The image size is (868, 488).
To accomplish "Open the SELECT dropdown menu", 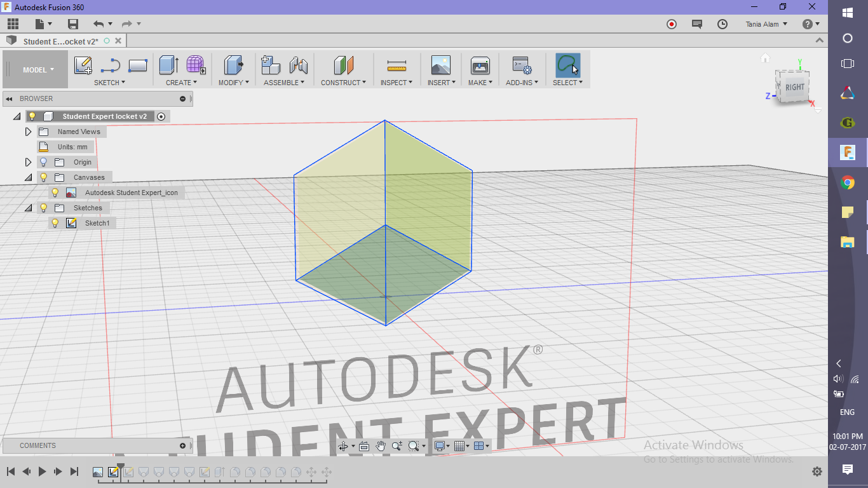I will [567, 83].
